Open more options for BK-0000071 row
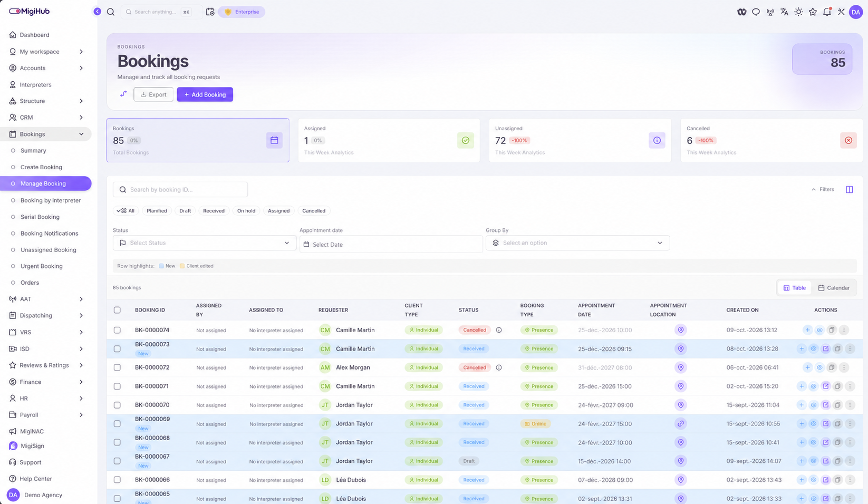The height and width of the screenshot is (504, 868). click(x=850, y=386)
